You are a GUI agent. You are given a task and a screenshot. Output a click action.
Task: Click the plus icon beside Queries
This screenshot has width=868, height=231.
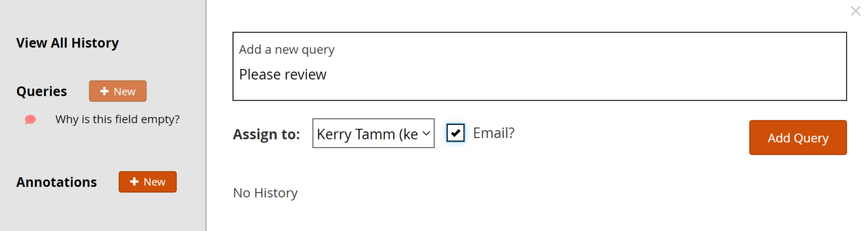point(105,91)
